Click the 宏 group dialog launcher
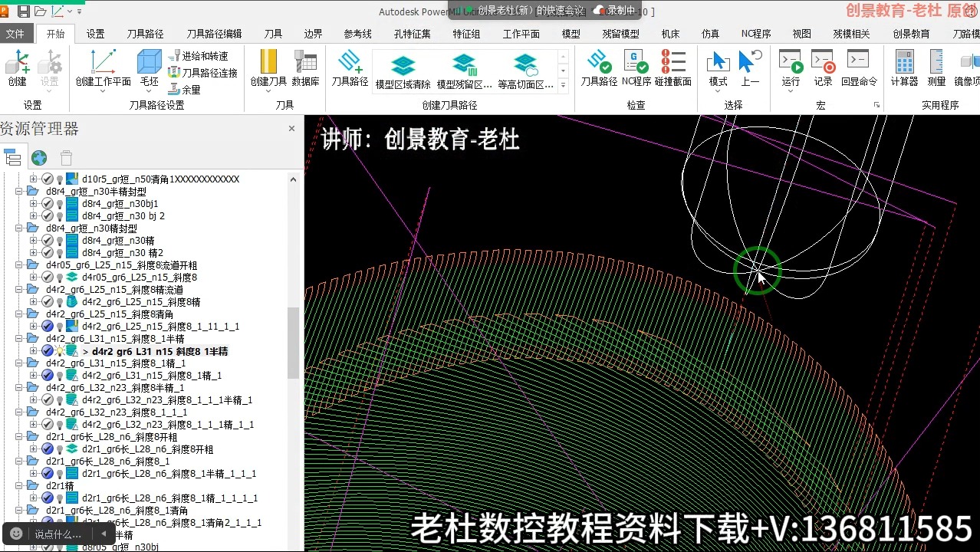The image size is (980, 552). [876, 105]
